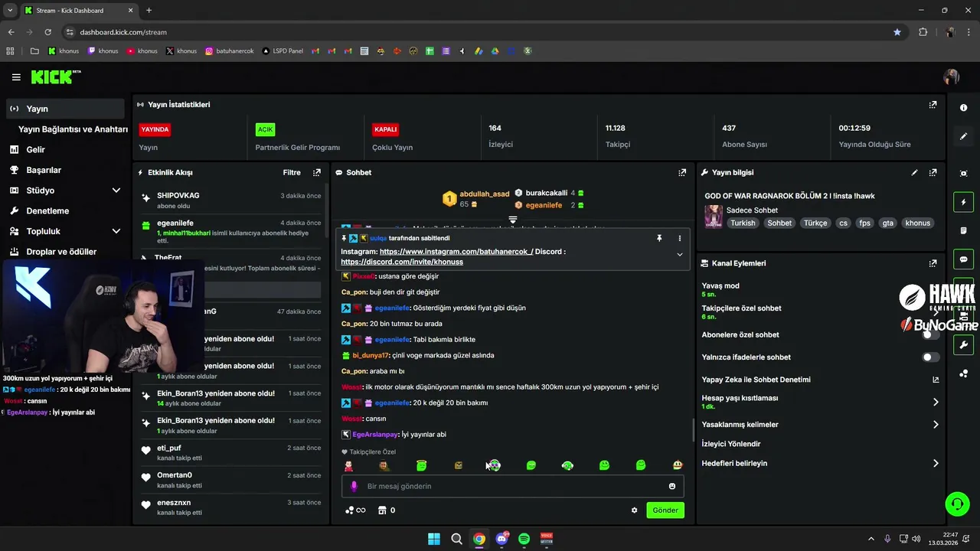
Task: Expand the Topluluk sidebar section
Action: 116,231
